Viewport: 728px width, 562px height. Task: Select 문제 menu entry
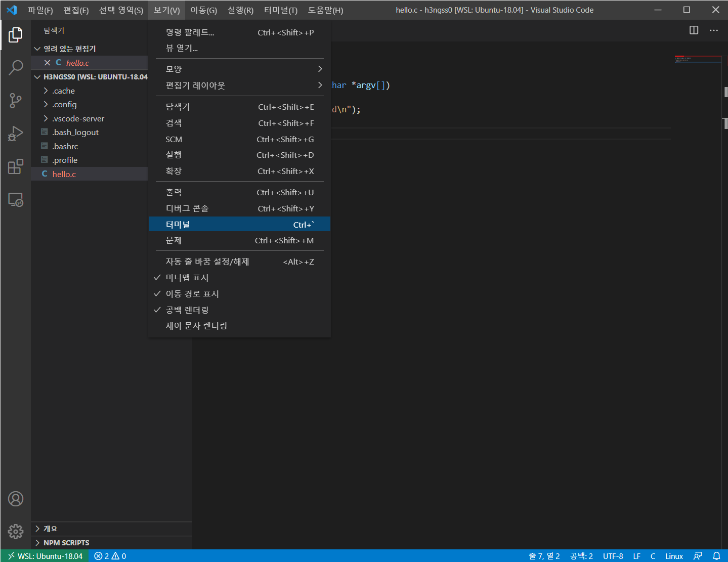tap(240, 240)
